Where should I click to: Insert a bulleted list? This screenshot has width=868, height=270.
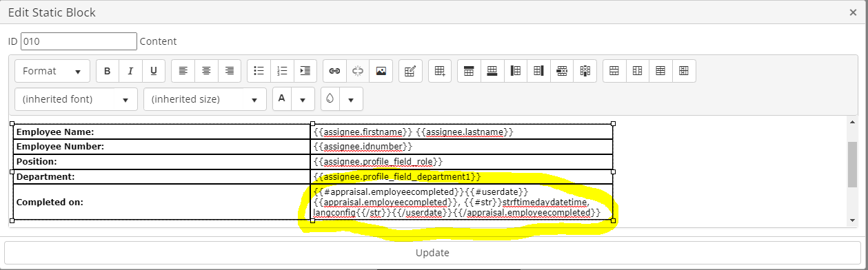259,71
